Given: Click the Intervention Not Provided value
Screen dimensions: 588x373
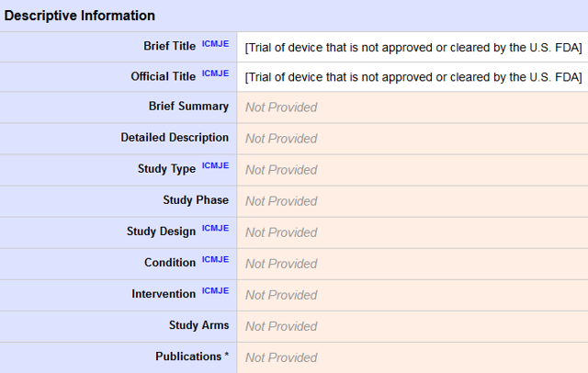Looking at the screenshot, I should click(281, 296).
